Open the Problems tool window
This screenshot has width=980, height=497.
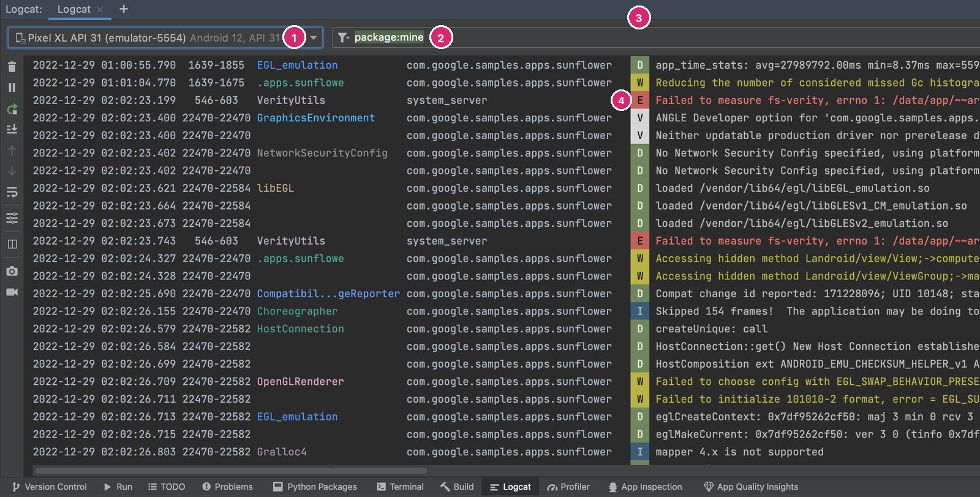click(227, 487)
